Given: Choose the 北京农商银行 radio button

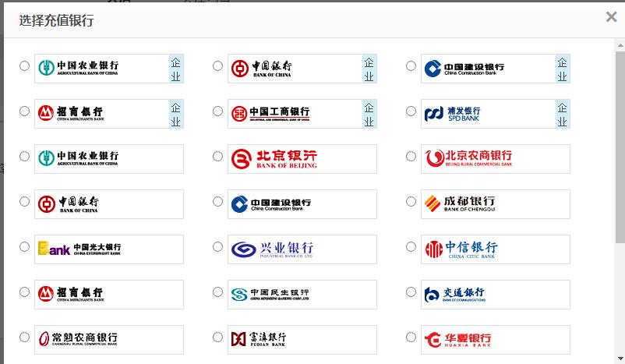Looking at the screenshot, I should click(411, 157).
